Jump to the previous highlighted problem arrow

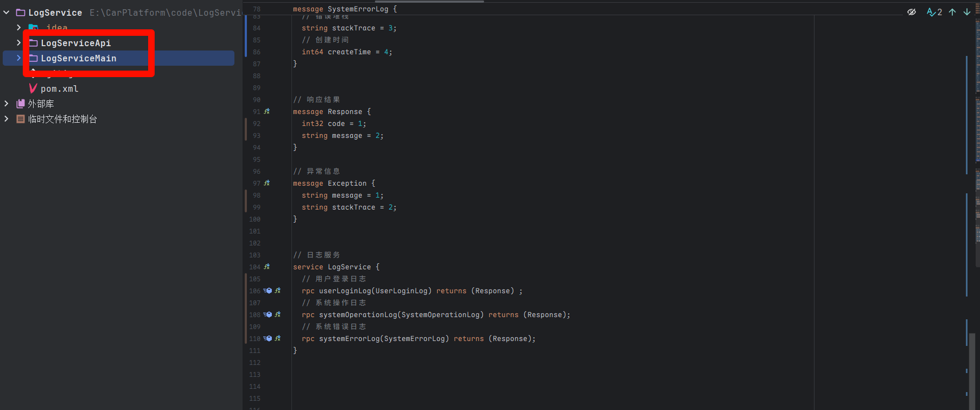[x=952, y=12]
